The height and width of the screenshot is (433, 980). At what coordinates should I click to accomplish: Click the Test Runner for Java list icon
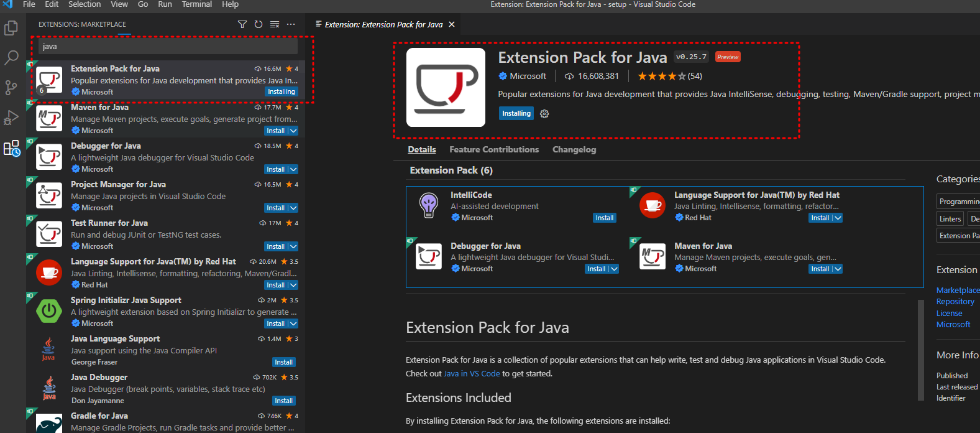[x=49, y=234]
